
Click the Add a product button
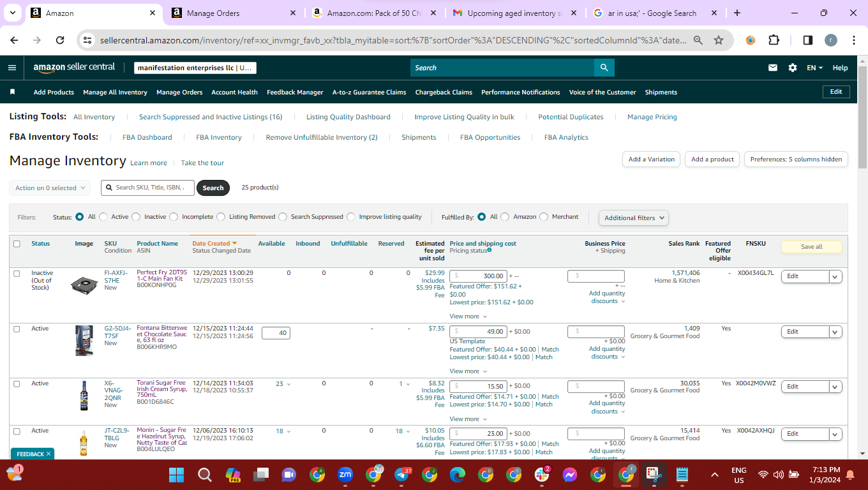(712, 160)
